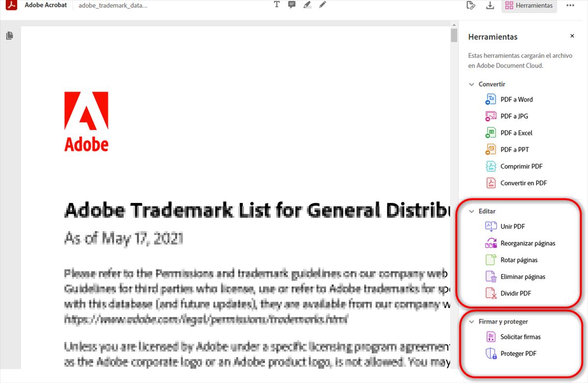This screenshot has height=383, width=588.
Task: Select the Unir PDF text
Action: (x=513, y=227)
